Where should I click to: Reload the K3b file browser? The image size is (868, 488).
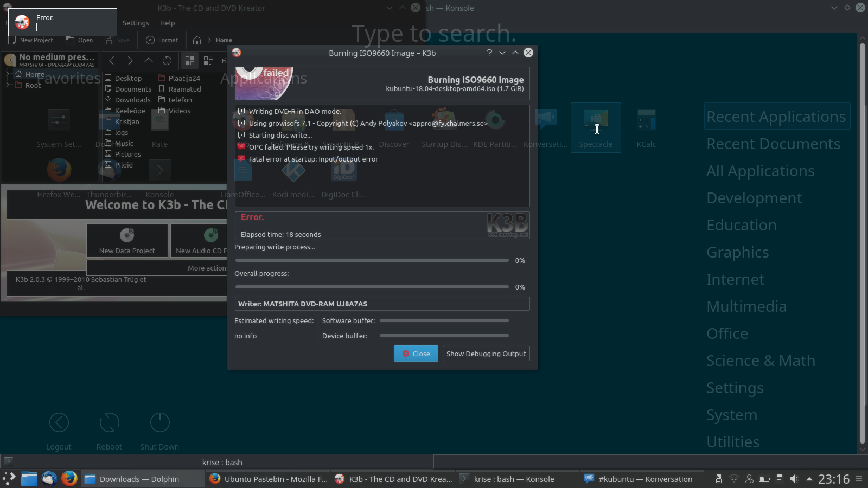pyautogui.click(x=167, y=61)
